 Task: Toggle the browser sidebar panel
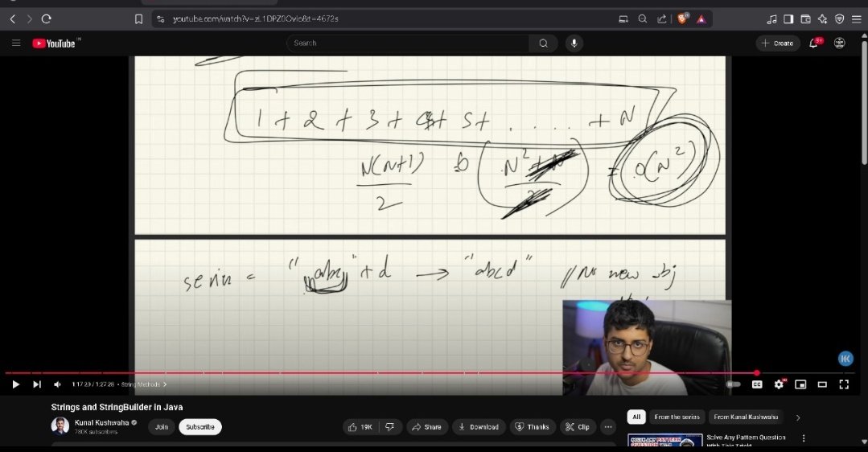[788, 18]
